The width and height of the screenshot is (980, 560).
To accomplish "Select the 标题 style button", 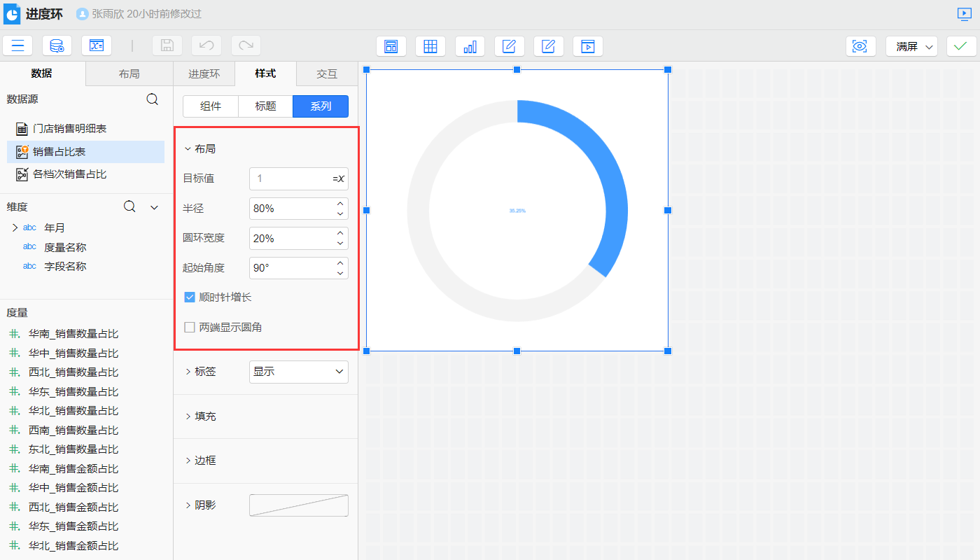I will [x=265, y=106].
